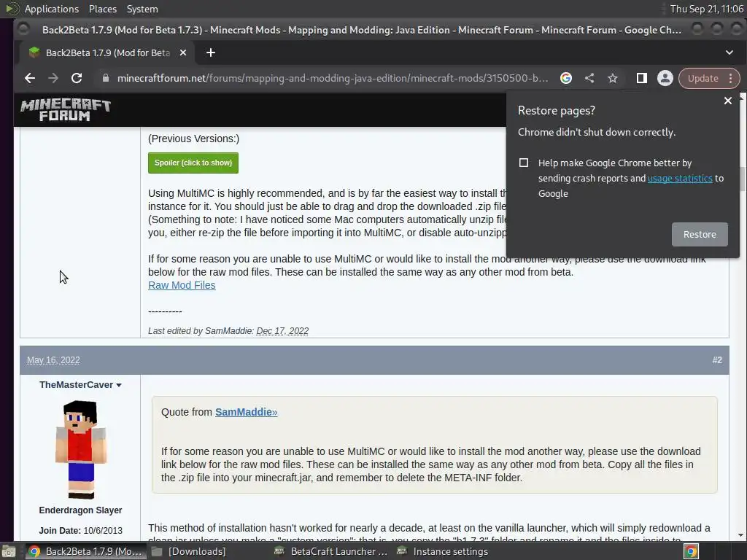Open post permalink #2

pos(717,360)
